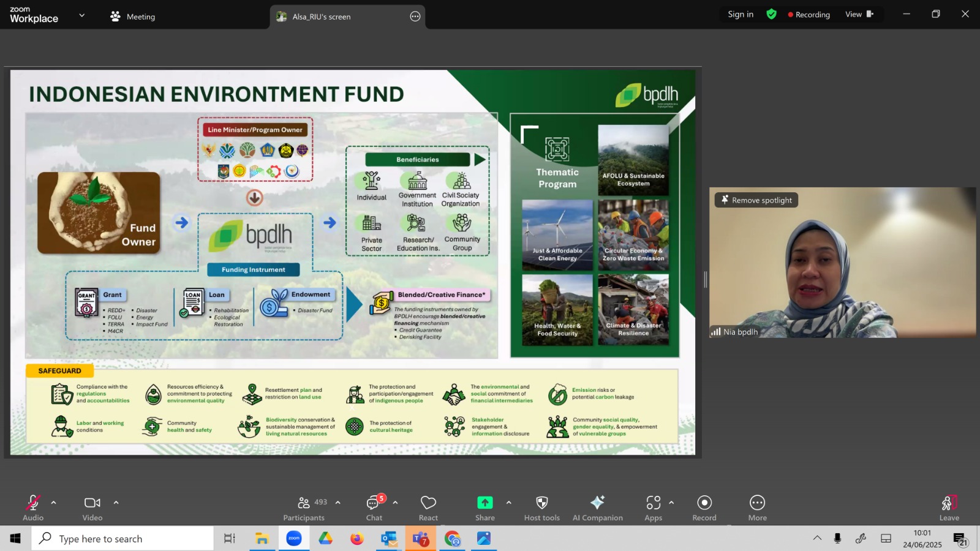Open Host tools shield icon
980x551 pixels.
coord(541,508)
